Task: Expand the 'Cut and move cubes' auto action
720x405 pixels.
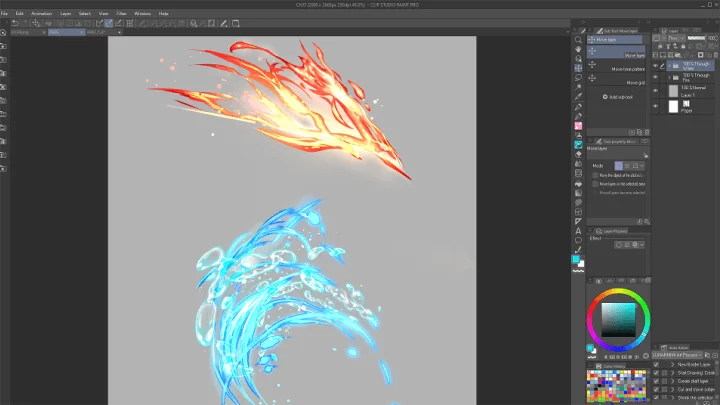Action: (673, 389)
